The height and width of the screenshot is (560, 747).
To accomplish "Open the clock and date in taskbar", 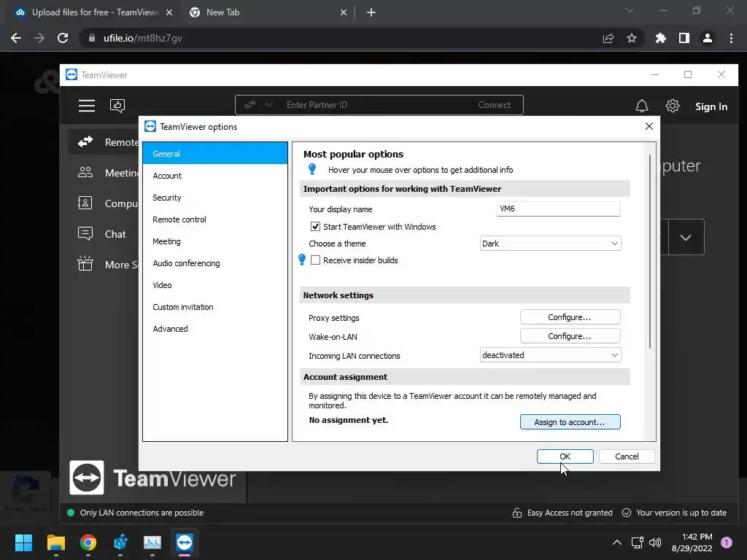I will (x=692, y=542).
